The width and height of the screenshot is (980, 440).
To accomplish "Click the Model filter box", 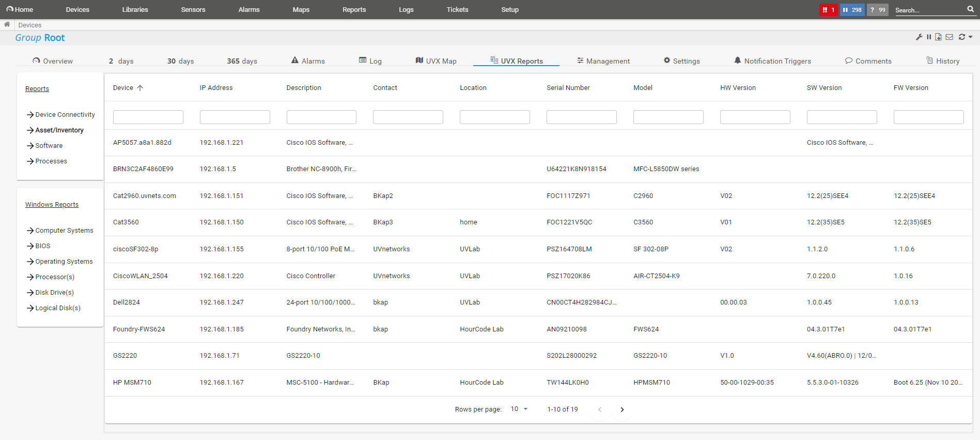I will point(668,117).
